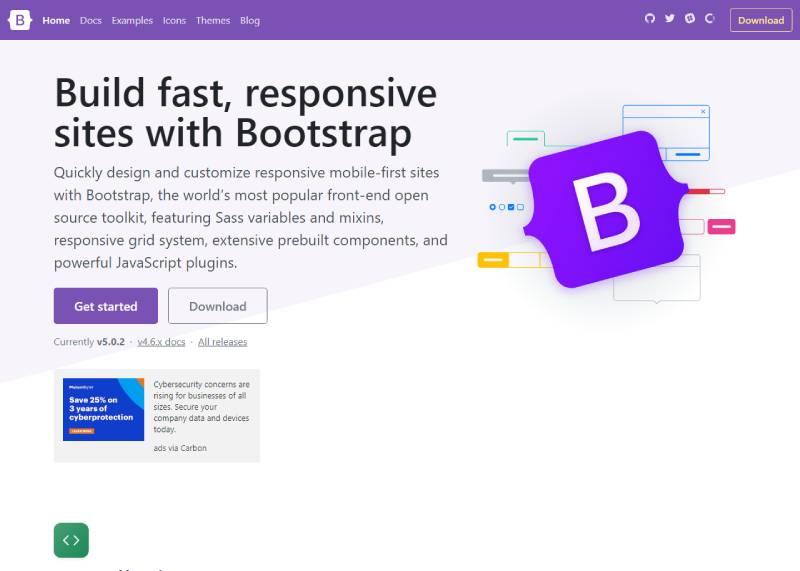This screenshot has height=571, width=800.
Task: Open the Icons nav item
Action: (174, 20)
